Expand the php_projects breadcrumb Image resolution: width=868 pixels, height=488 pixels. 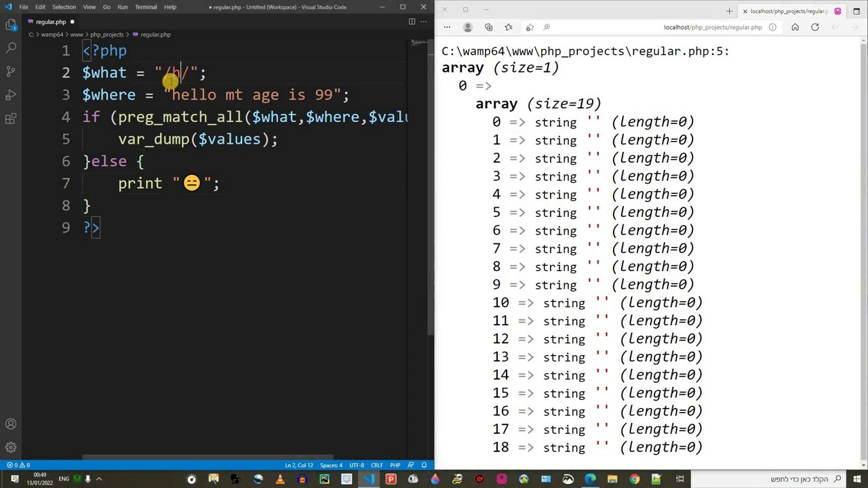tap(107, 35)
